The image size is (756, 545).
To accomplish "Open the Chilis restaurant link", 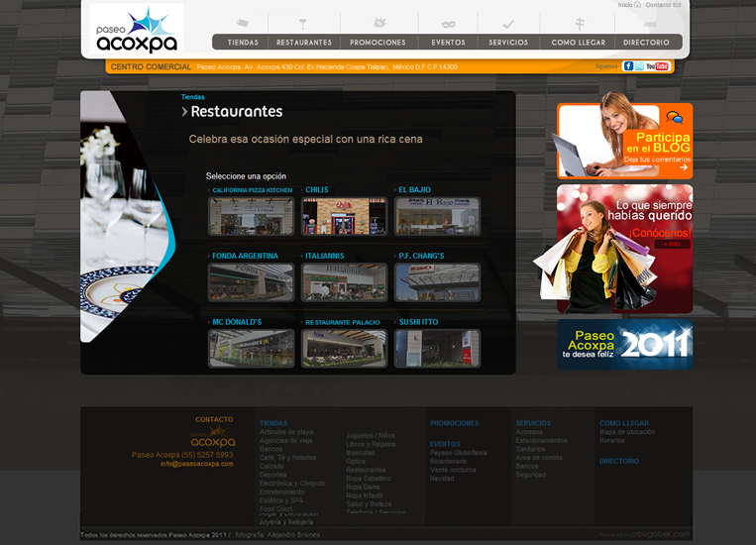I will pos(317,189).
